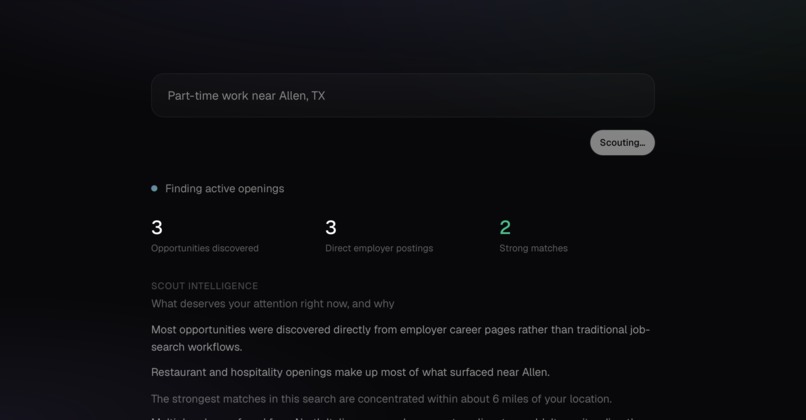Click the '3' above 'Opportunities discovered'
The height and width of the screenshot is (420, 806).
coord(157,227)
